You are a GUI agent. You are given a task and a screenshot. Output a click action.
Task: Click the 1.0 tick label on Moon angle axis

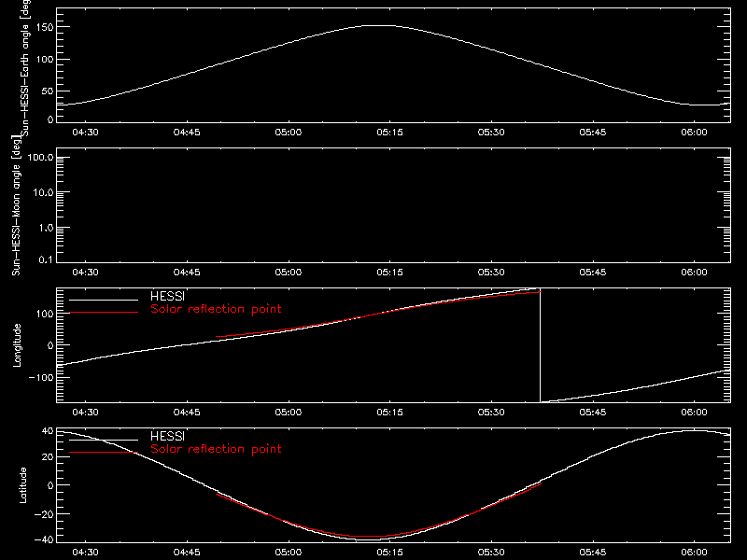pos(46,228)
